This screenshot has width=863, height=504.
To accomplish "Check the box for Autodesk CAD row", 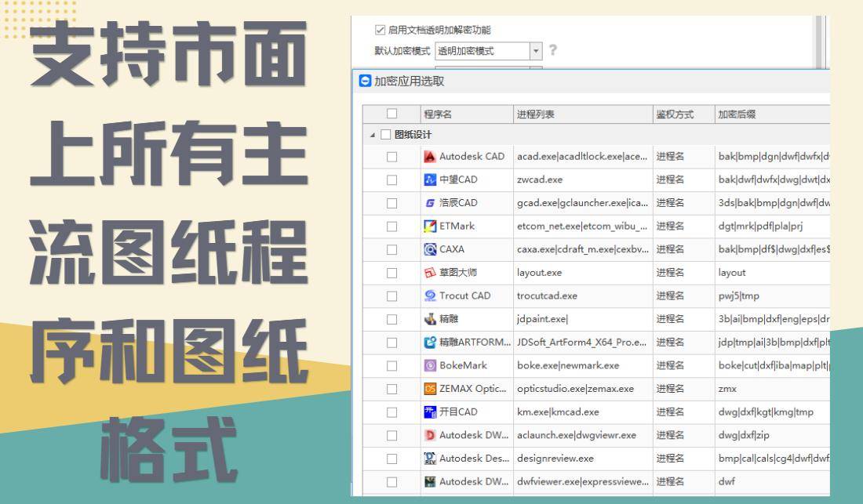I will 392,157.
